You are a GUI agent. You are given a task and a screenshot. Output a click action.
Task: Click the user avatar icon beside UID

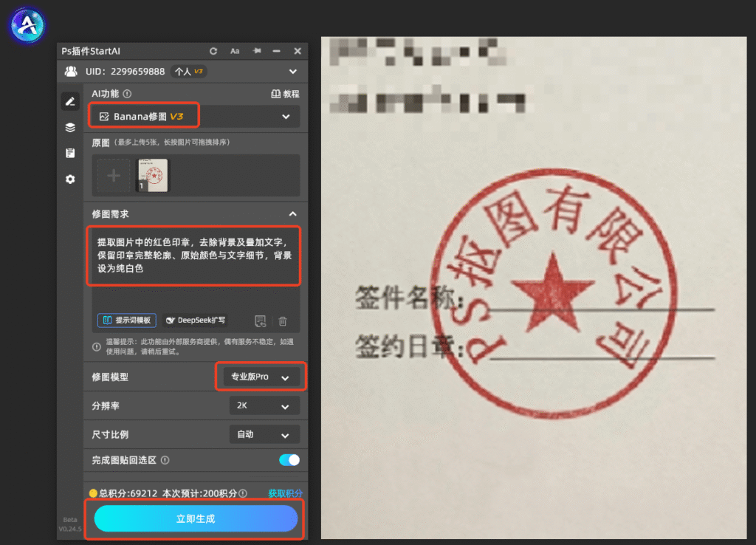(71, 72)
